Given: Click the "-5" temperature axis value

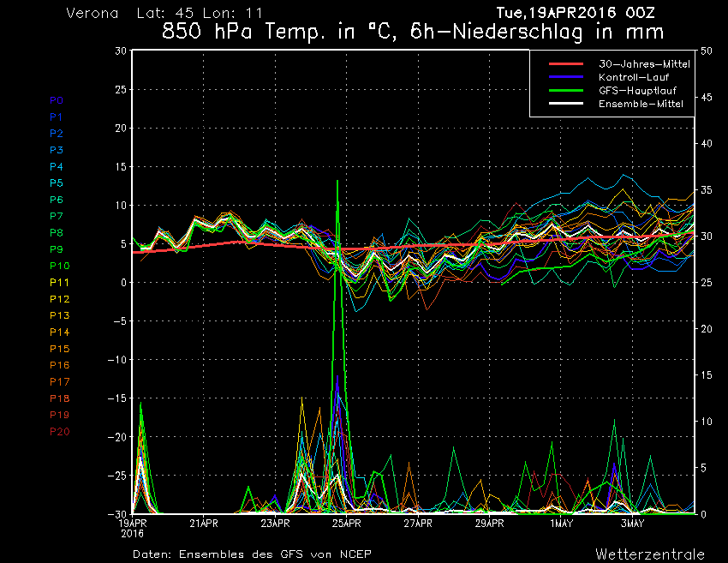Looking at the screenshot, I should click(x=120, y=321).
